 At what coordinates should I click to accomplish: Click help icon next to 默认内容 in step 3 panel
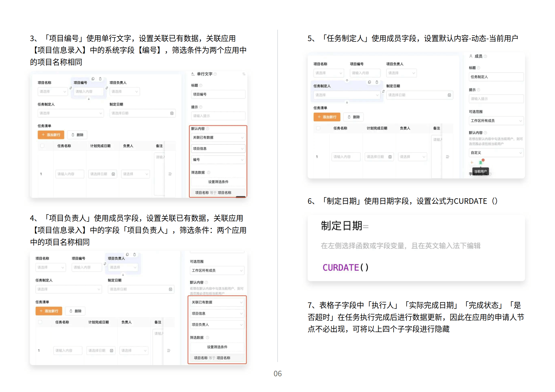208,129
